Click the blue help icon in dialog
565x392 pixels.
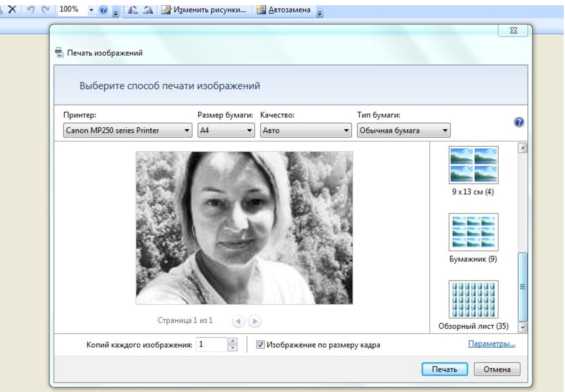point(519,122)
